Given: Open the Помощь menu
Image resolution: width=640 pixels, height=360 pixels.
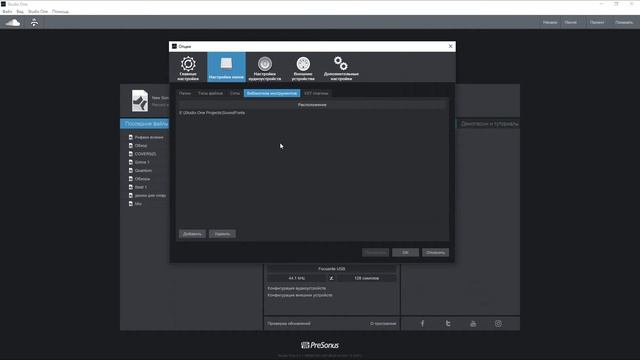Looking at the screenshot, I should coord(60,11).
